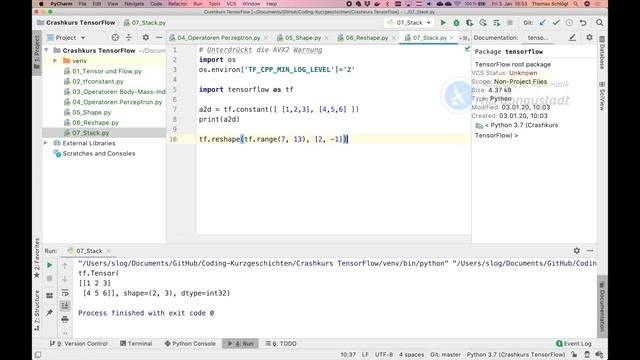
Task: Open the run configuration dropdown 07_Stack
Action: pos(409,23)
